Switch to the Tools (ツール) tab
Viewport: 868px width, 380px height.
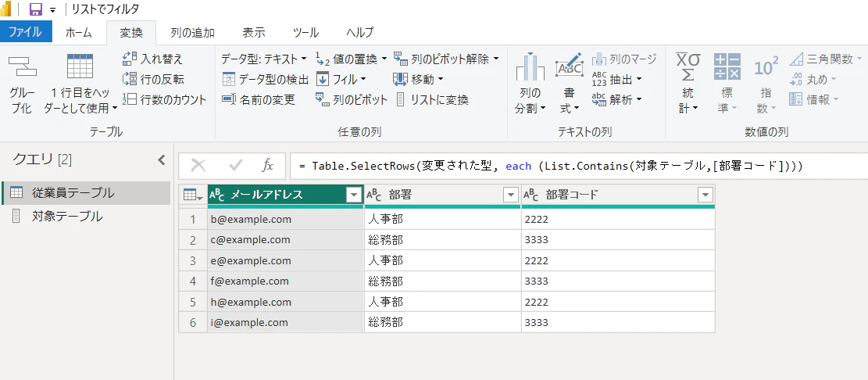(305, 32)
